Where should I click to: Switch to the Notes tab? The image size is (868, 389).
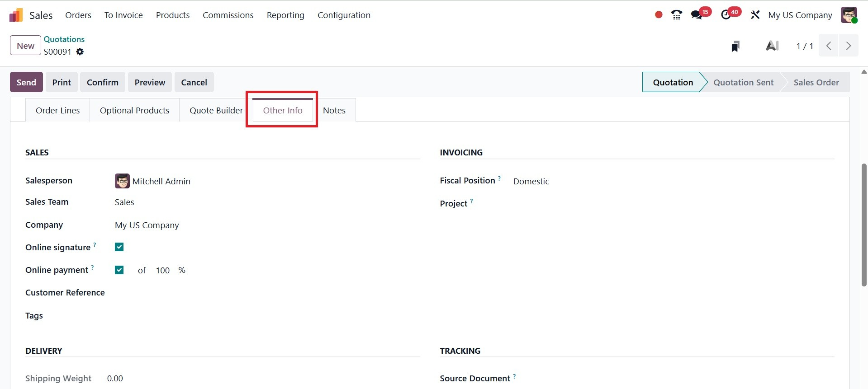[334, 110]
